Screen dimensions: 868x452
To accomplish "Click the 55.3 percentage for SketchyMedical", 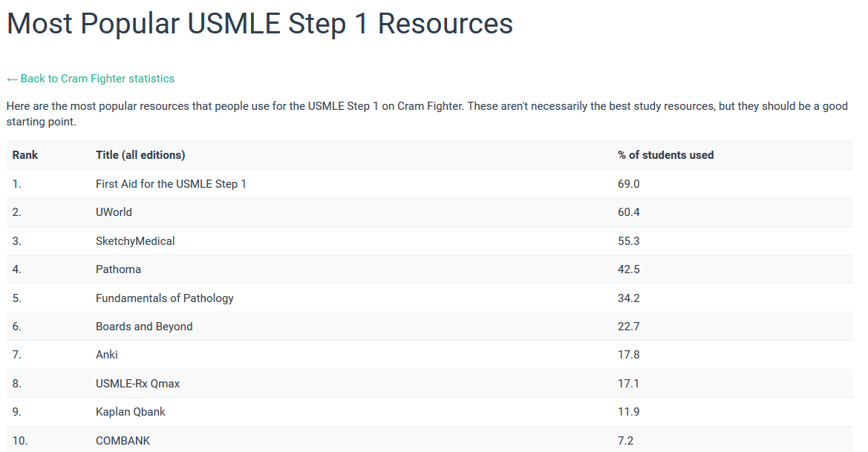I will point(629,240).
